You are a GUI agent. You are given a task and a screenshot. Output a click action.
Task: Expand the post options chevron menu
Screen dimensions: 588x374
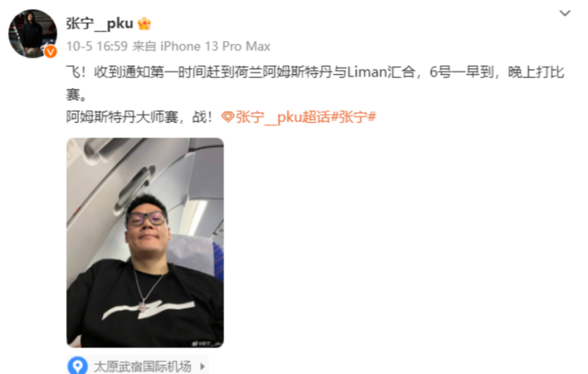click(x=565, y=13)
